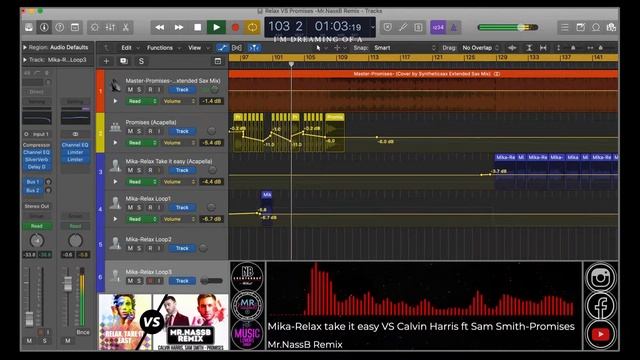Click the Master-Promises orange region header

(x=423, y=74)
